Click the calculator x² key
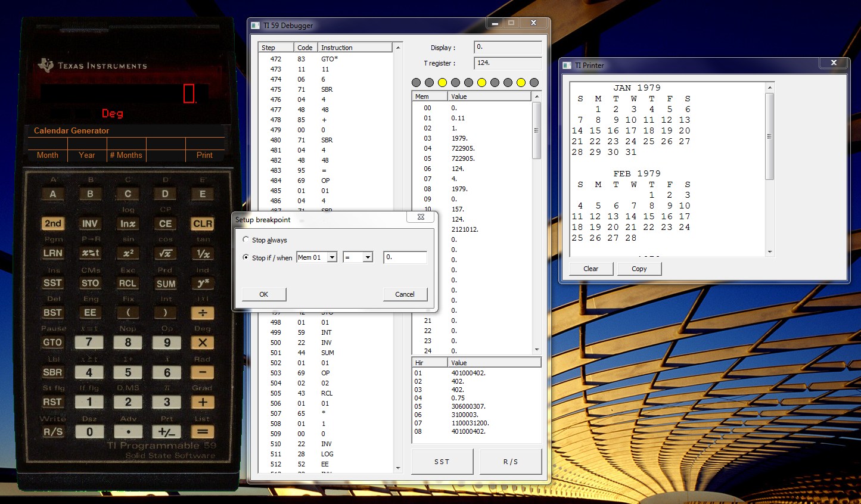861x504 pixels. point(128,253)
